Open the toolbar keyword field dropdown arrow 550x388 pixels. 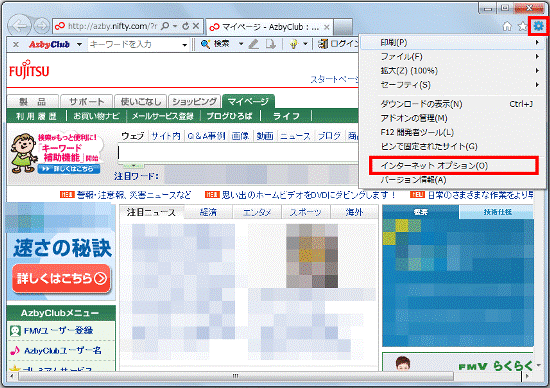pyautogui.click(x=185, y=45)
